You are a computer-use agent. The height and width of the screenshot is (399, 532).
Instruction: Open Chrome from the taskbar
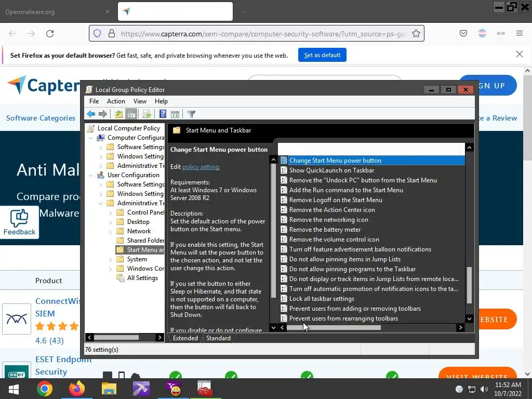coord(45,389)
